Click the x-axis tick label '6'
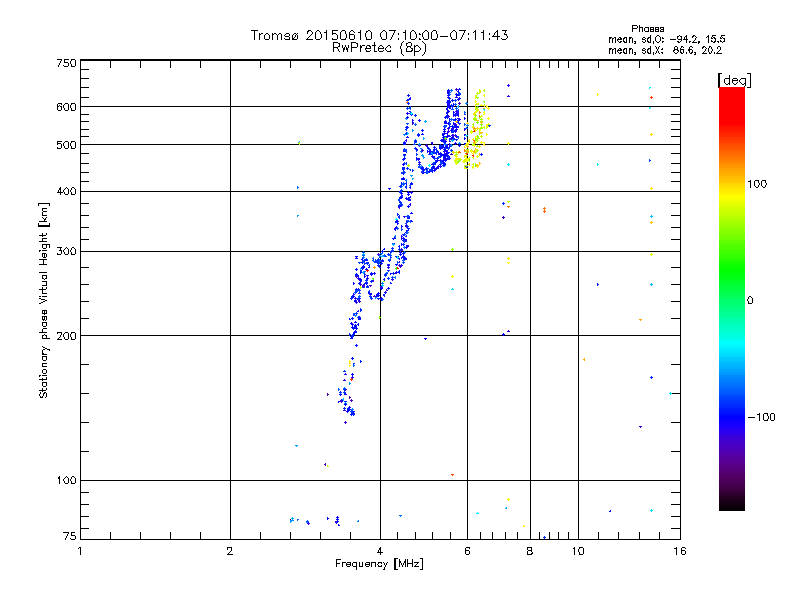Screen dimensions: 800x600 click(467, 551)
